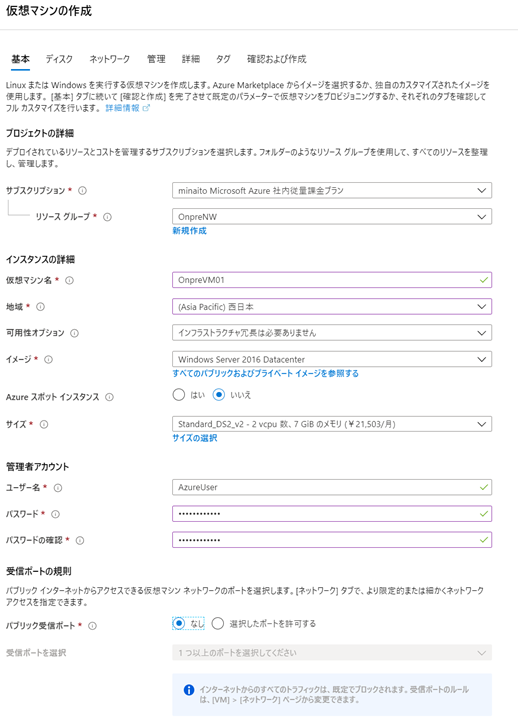This screenshot has width=518, height=720.
Task: Click info icon next to リソース グループ
Action: (x=107, y=217)
